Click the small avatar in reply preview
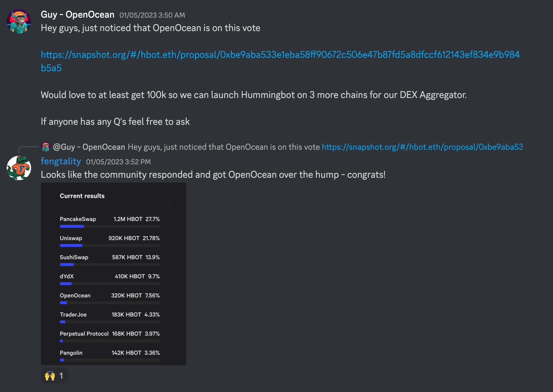553x392 pixels. pos(46,147)
